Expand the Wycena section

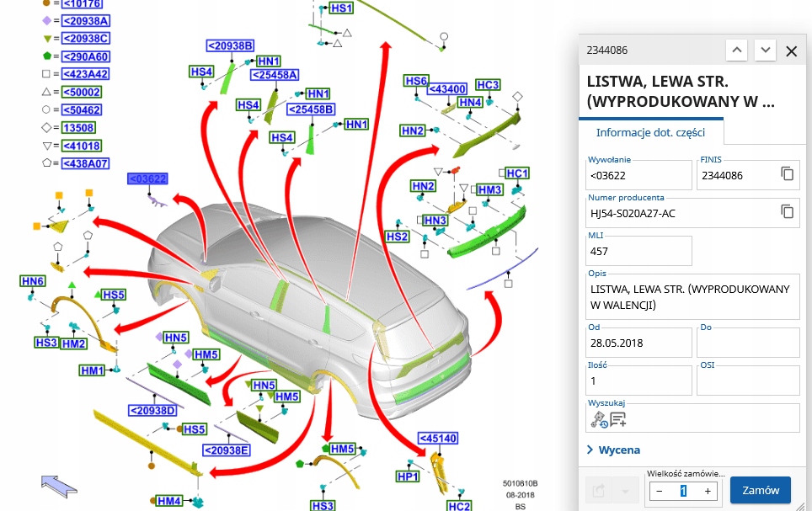[614, 450]
